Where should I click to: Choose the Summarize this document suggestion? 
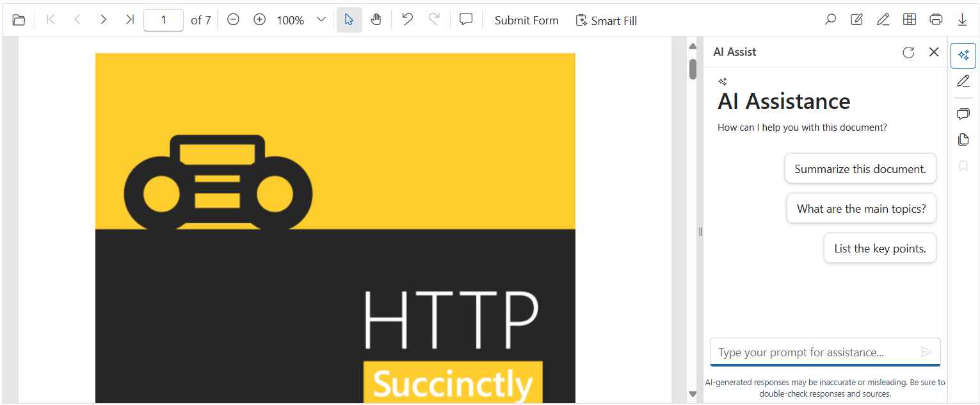[x=860, y=169]
